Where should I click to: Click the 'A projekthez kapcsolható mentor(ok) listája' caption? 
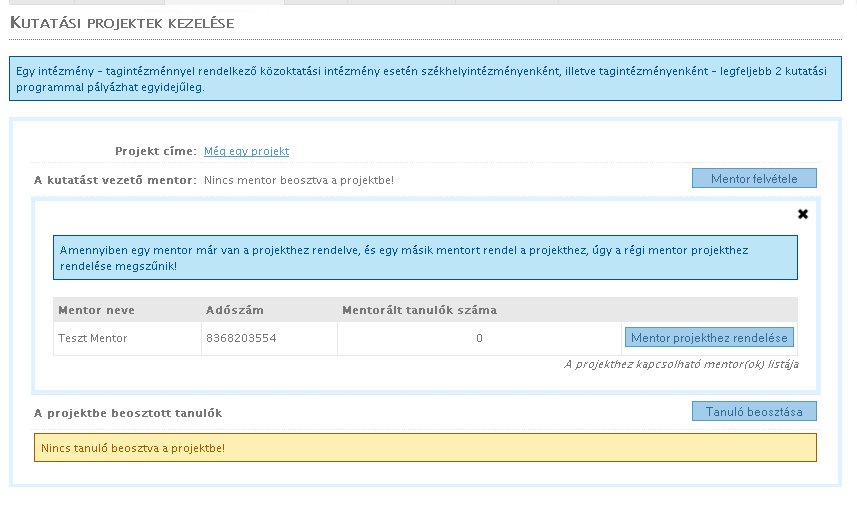point(681,364)
